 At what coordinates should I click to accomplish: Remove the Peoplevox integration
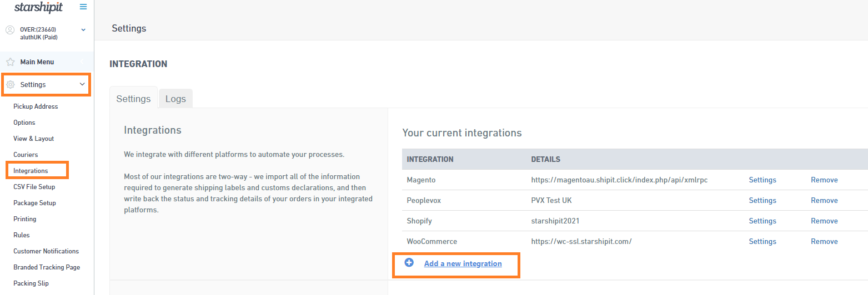(824, 200)
